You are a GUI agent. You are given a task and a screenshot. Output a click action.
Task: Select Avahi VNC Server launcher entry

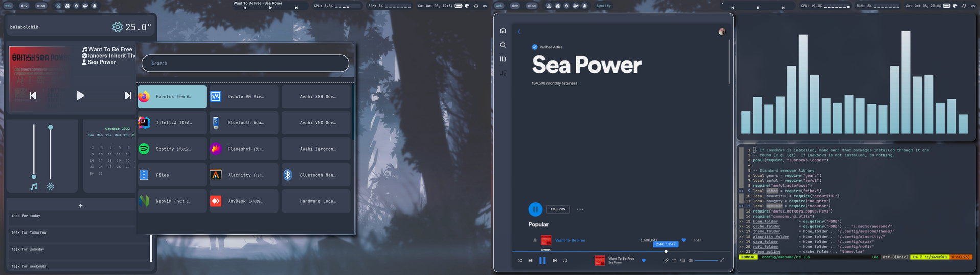pos(316,122)
